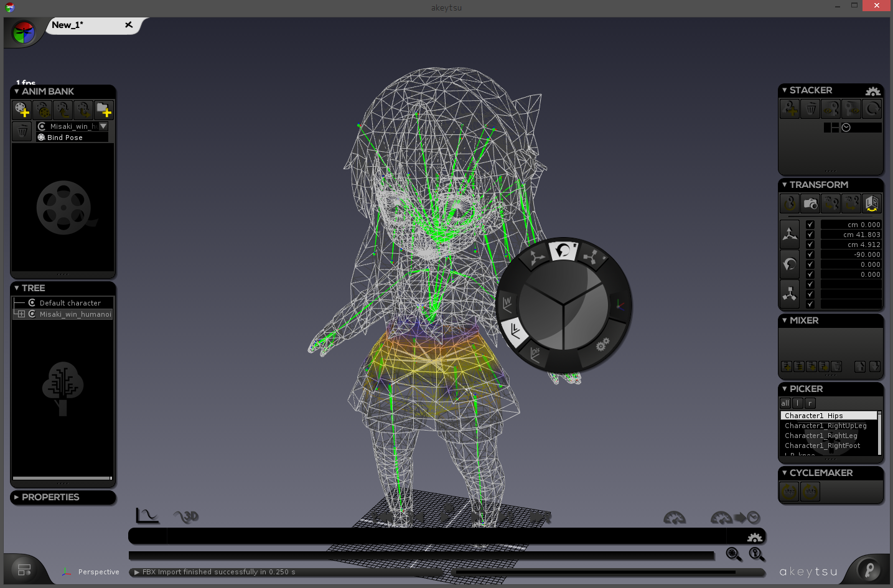The height and width of the screenshot is (588, 893).
Task: Select the rotate icon in Transform
Action: click(x=790, y=264)
